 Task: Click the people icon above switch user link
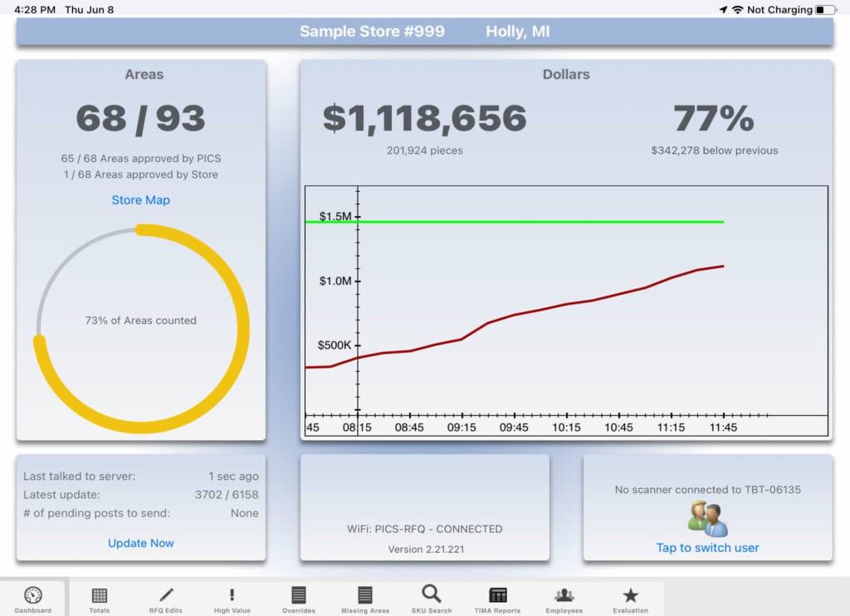point(706,521)
